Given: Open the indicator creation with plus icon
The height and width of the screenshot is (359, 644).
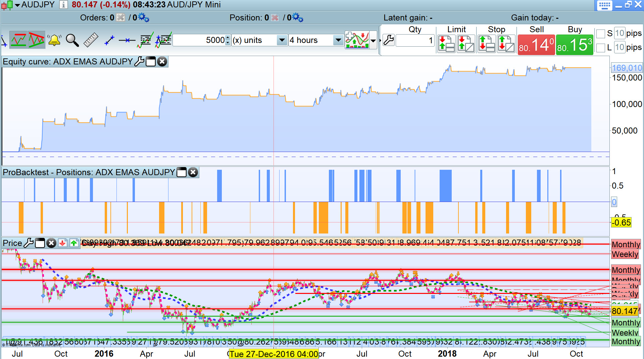Looking at the screenshot, I should coord(163,40).
